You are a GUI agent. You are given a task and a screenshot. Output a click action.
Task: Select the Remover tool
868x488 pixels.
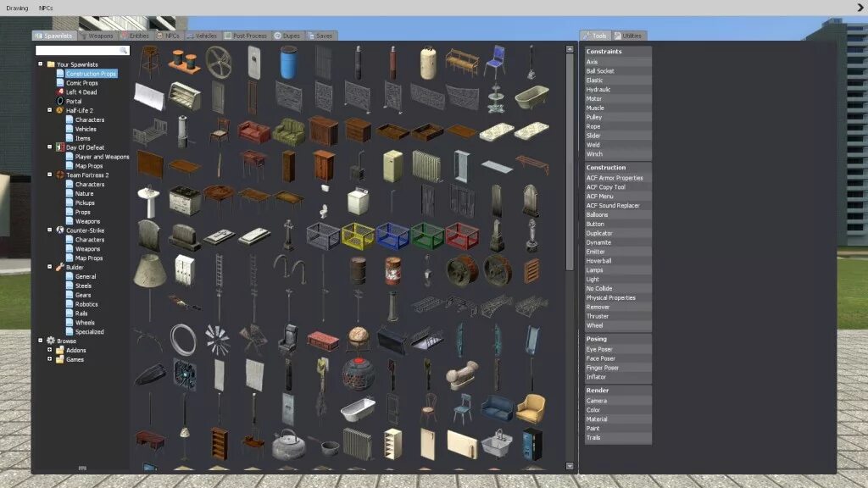(x=618, y=307)
